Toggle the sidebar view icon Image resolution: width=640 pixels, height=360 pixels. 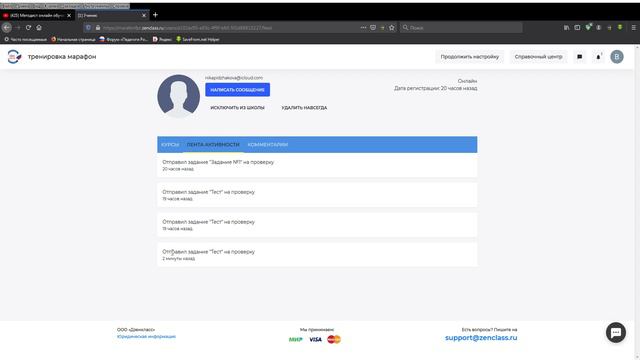(x=577, y=27)
